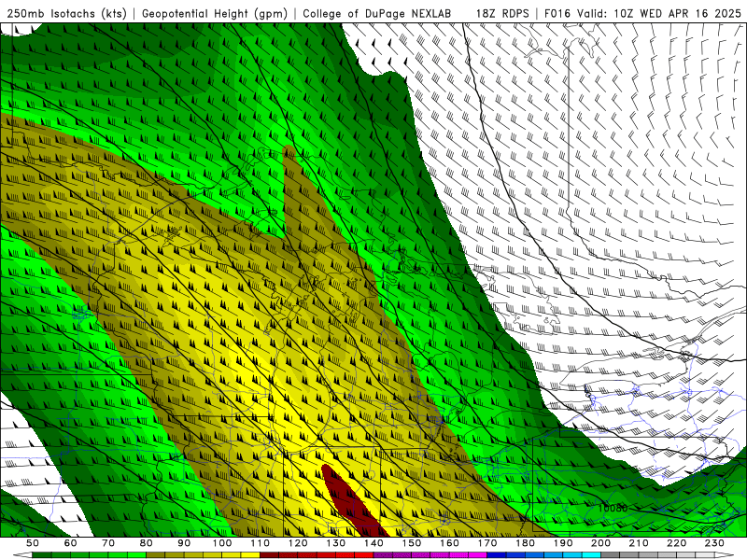Click the 220 value on the color scale
Image resolution: width=747 pixels, height=560 pixels.
tap(676, 543)
